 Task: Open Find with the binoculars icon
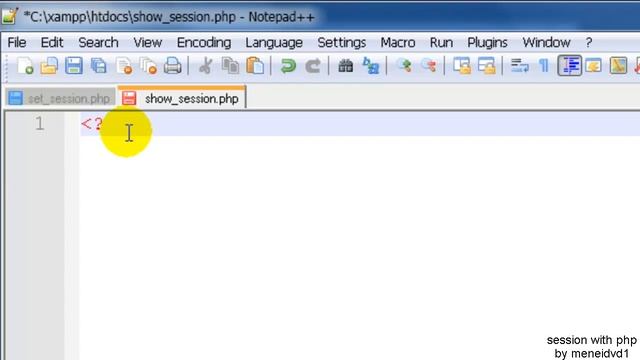(x=346, y=66)
